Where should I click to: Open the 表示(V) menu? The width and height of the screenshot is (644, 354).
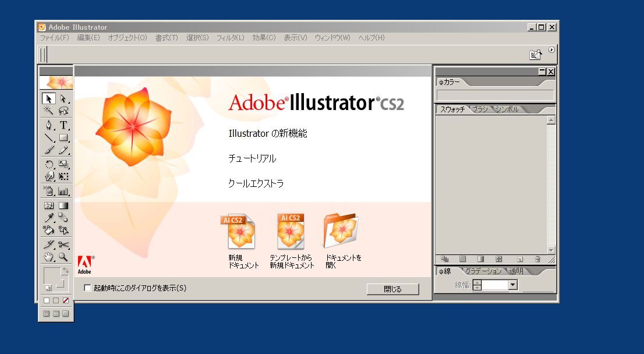(x=295, y=38)
